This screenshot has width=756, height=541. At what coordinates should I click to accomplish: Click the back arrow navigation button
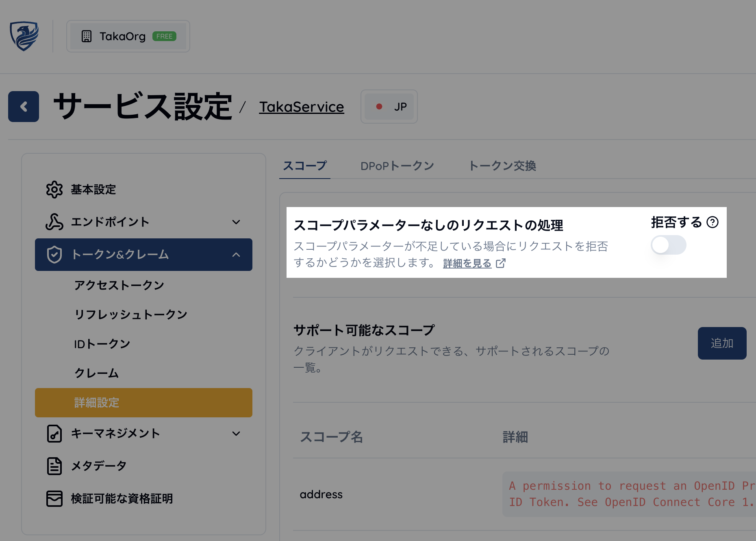(23, 107)
